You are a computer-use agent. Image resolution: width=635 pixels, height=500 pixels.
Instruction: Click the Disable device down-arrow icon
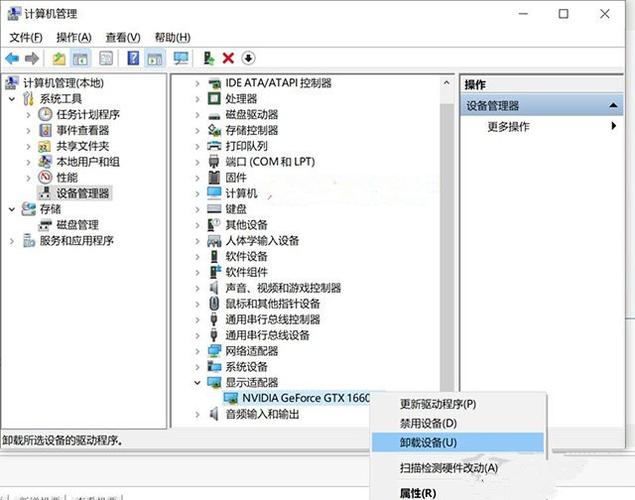tap(248, 58)
